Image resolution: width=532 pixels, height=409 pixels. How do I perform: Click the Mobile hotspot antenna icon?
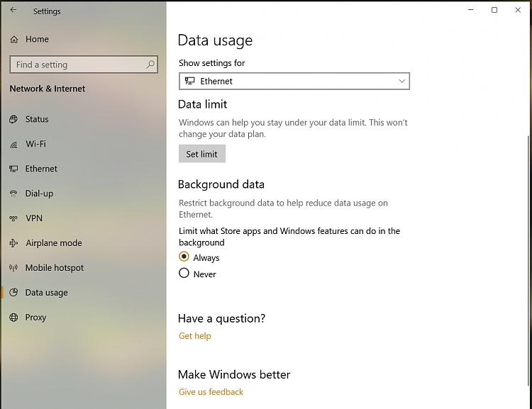click(13, 267)
